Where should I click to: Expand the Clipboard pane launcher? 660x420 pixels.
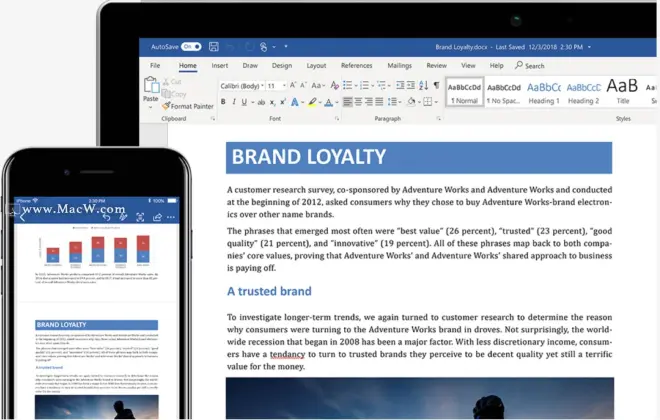click(x=213, y=119)
